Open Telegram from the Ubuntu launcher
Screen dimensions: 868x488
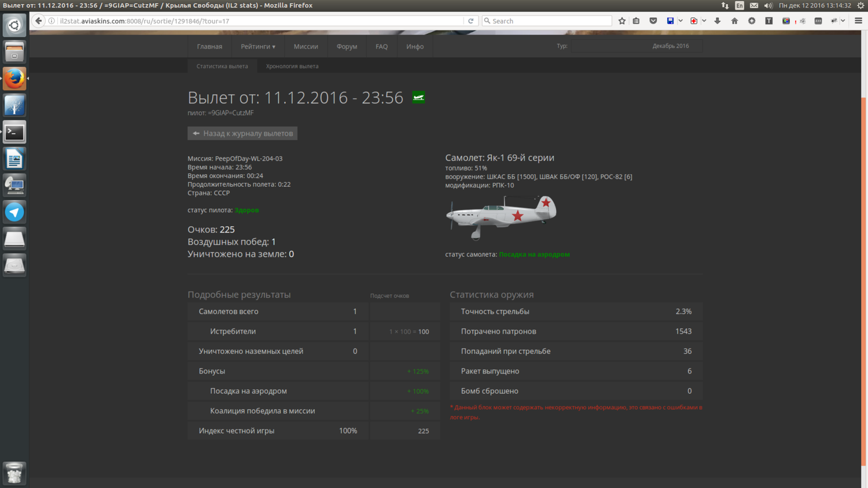pyautogui.click(x=14, y=212)
